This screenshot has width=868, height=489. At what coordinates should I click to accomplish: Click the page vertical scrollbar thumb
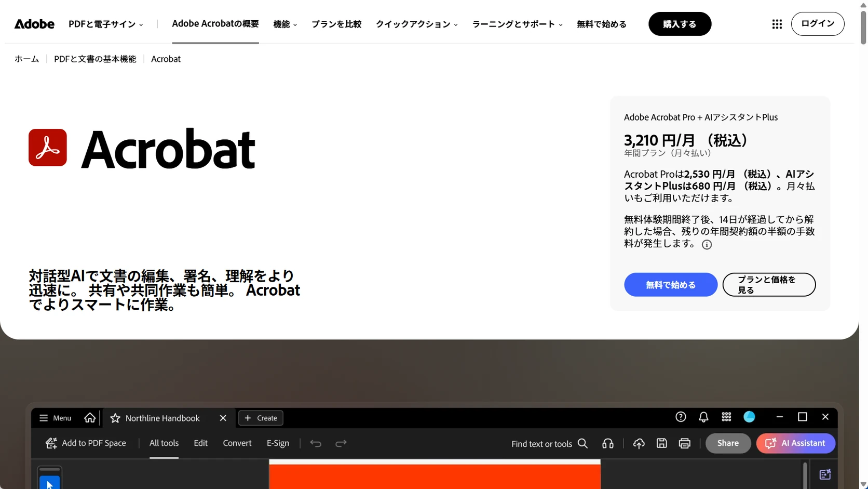click(863, 27)
